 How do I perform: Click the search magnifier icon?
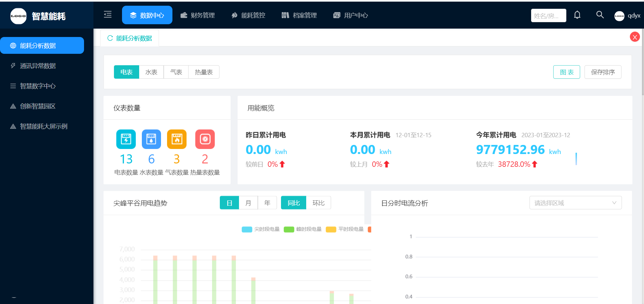[600, 15]
